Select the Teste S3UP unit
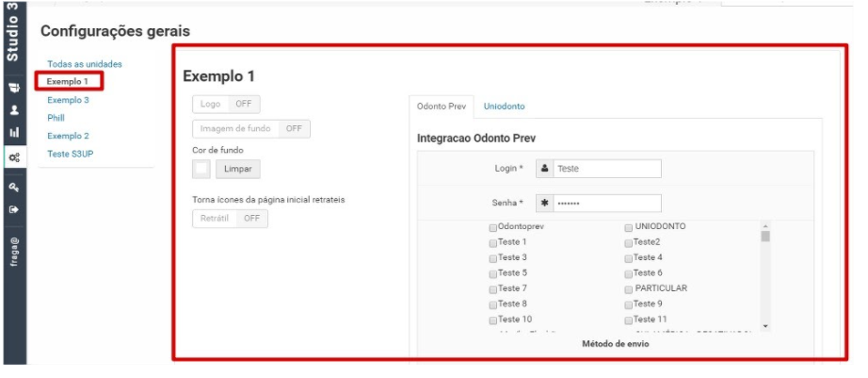This screenshot has width=868, height=378. (71, 154)
